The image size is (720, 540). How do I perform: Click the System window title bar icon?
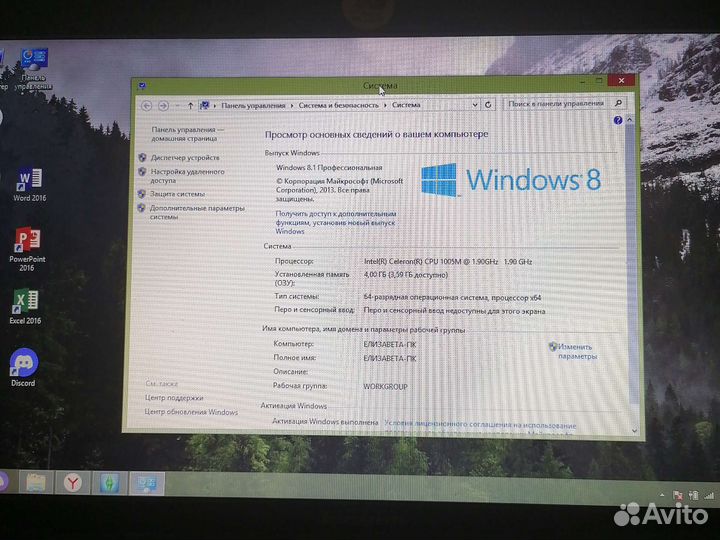coord(142,85)
